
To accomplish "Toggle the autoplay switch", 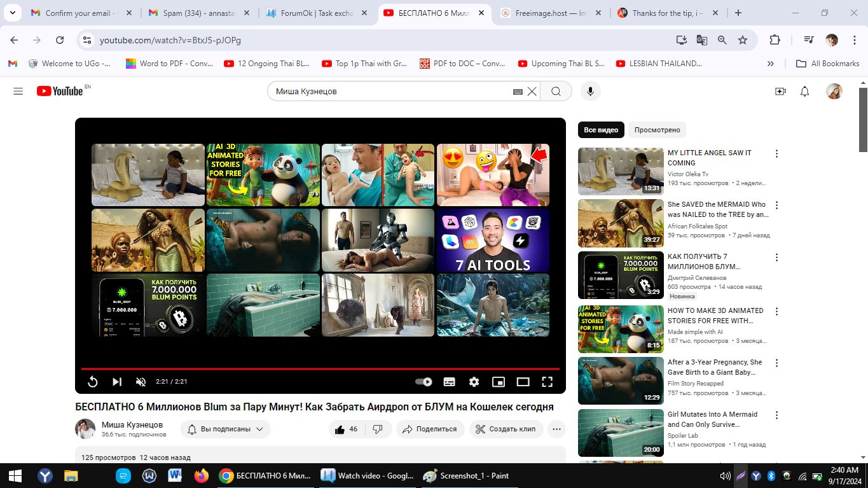I will click(x=424, y=382).
